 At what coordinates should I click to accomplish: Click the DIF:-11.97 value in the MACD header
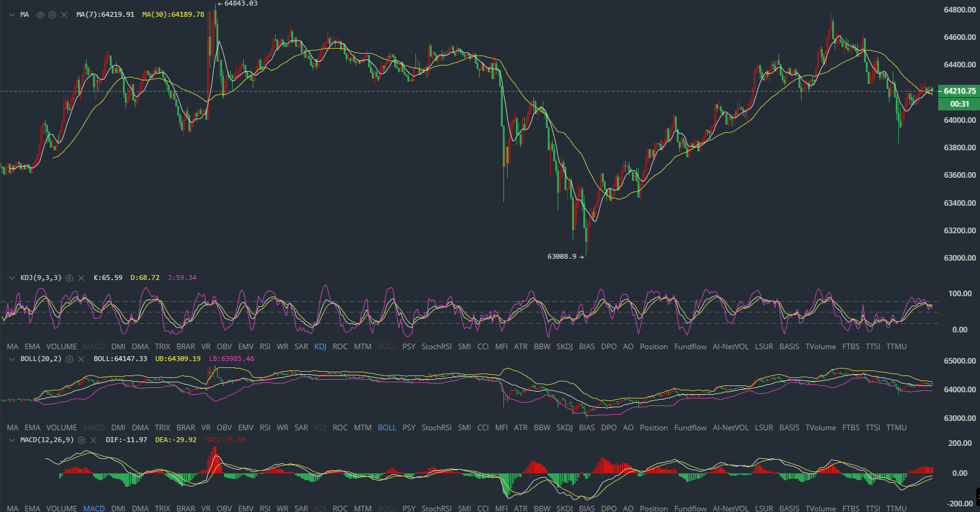[127, 440]
